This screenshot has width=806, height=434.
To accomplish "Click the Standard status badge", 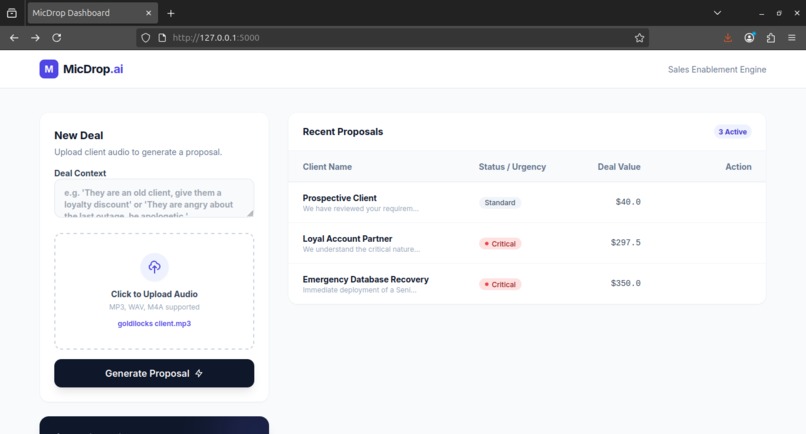I will (500, 203).
